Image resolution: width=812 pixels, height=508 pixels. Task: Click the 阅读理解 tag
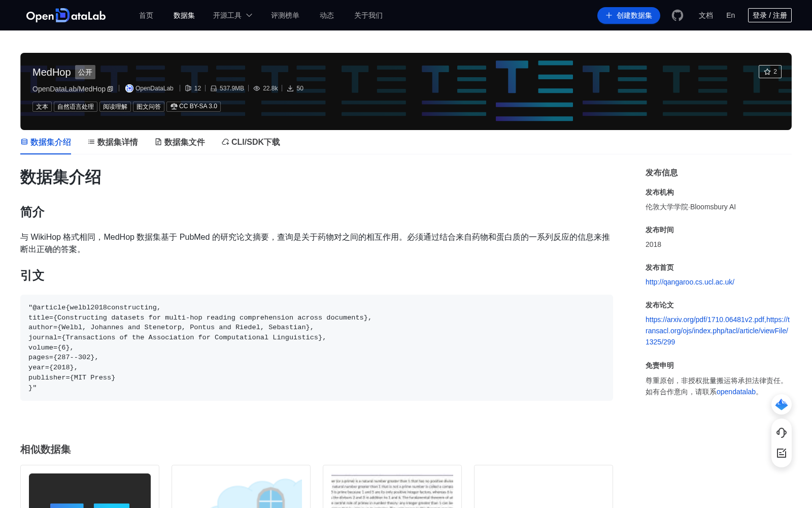click(115, 107)
